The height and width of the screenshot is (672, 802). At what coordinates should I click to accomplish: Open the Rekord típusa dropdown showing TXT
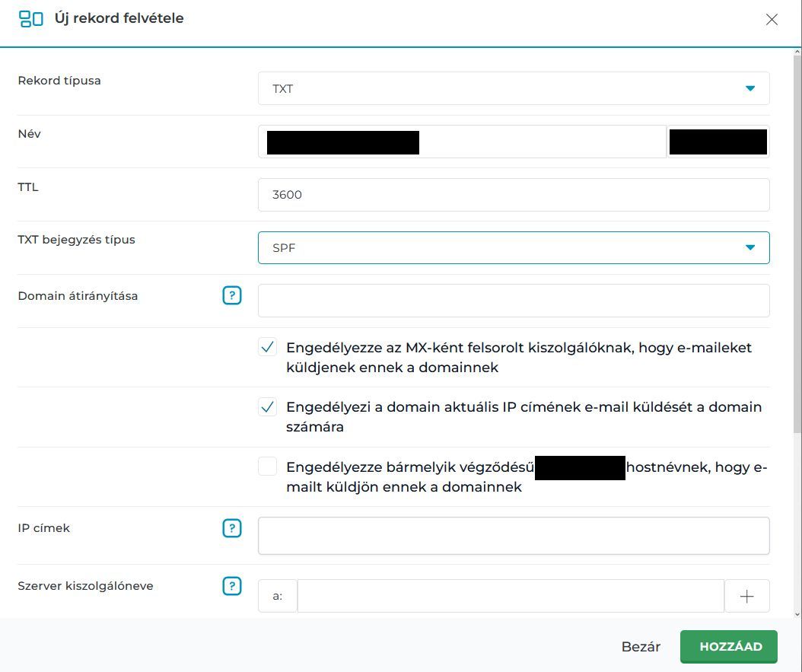point(514,88)
